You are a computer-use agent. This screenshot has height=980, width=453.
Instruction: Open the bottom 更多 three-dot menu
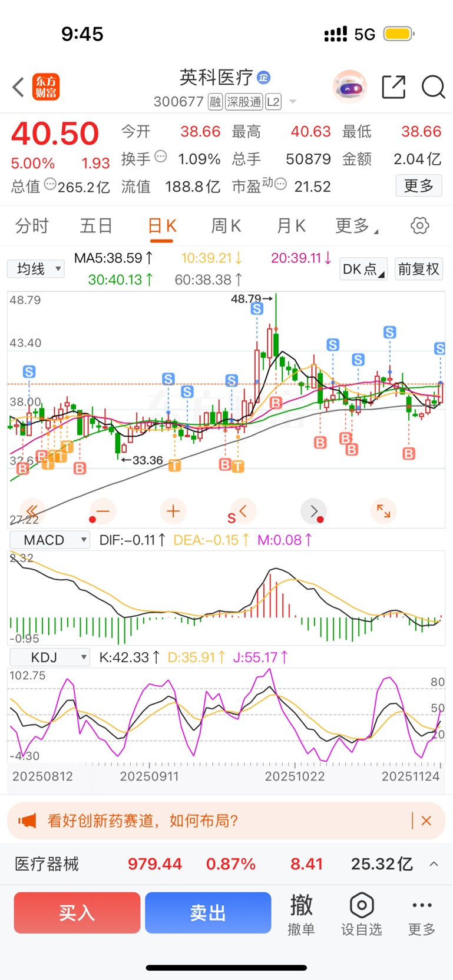(422, 914)
